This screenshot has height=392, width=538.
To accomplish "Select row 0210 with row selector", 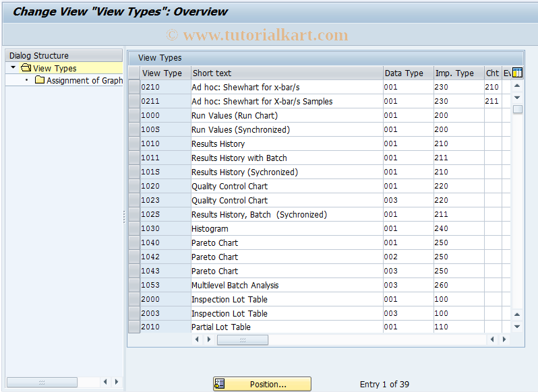I will pos(134,87).
